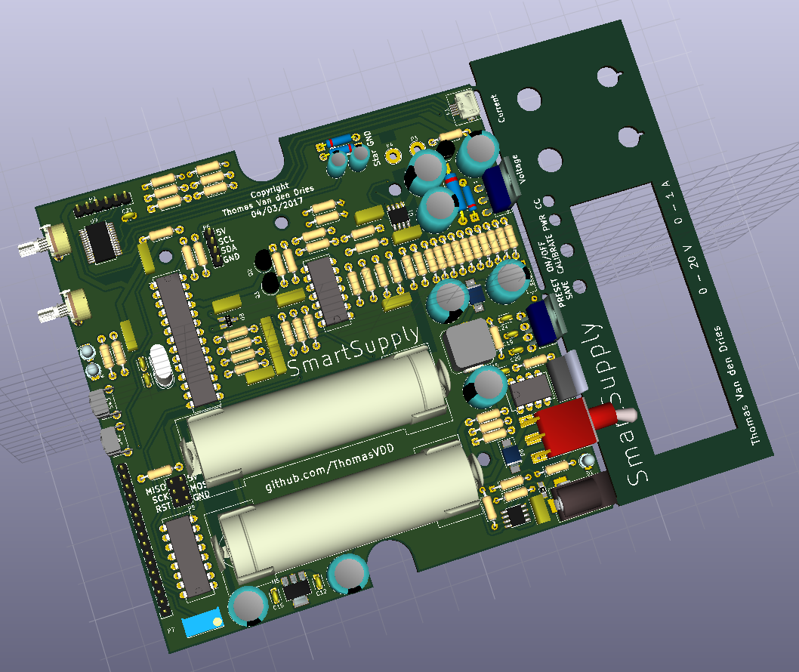This screenshot has height=672, width=799.
Task: Select the black DC barrel jack
Action: click(584, 496)
